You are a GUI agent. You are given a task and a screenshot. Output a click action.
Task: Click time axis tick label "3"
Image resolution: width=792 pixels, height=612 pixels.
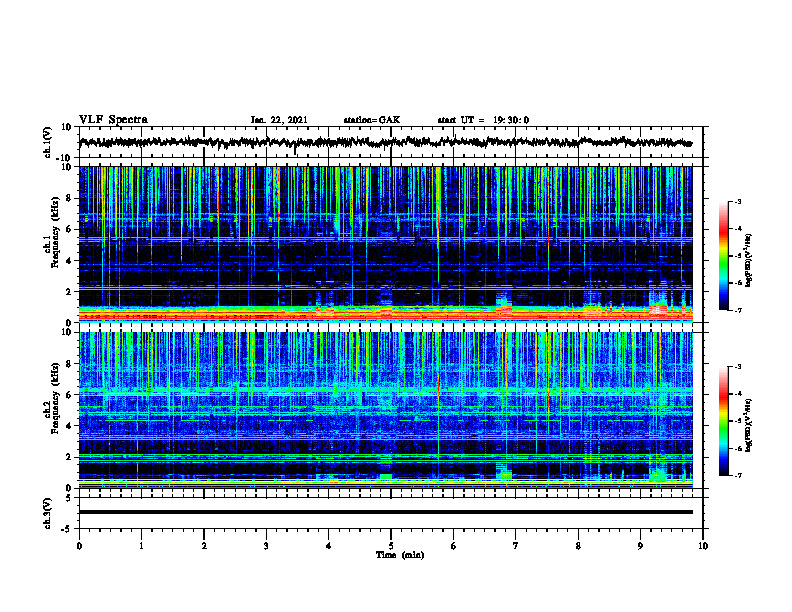[266, 546]
